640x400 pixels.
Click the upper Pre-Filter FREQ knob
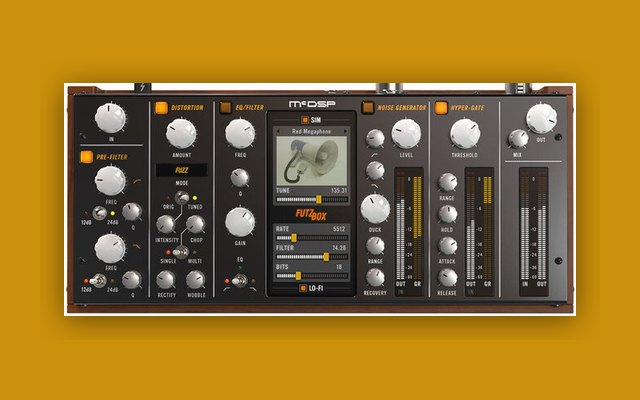[x=110, y=181]
